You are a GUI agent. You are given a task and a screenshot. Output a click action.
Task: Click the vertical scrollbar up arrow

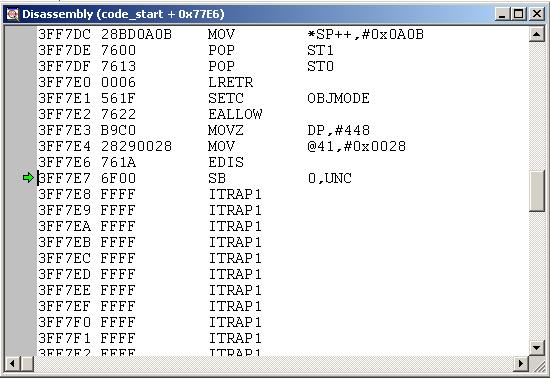click(x=537, y=34)
